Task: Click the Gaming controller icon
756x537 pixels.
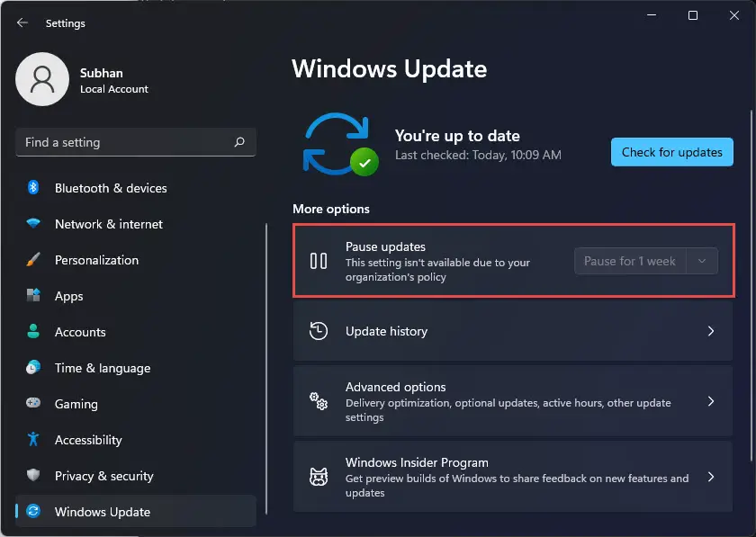Action: (x=33, y=402)
